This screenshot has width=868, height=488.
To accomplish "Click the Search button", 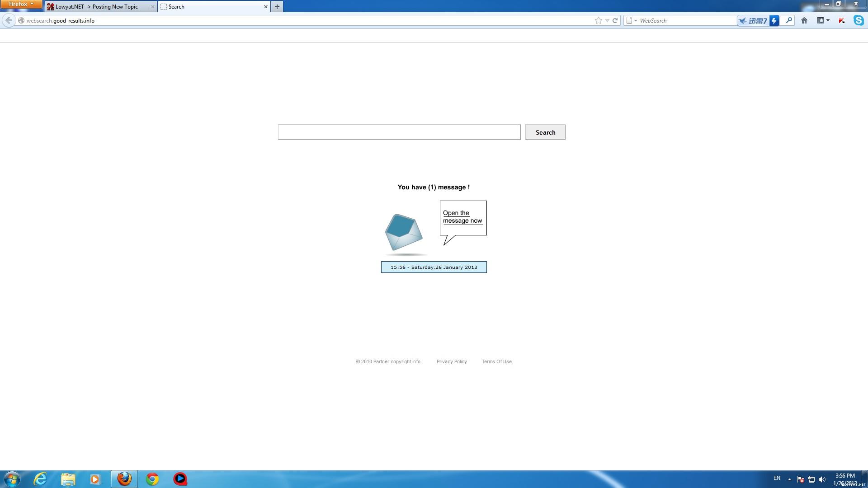I will point(545,132).
